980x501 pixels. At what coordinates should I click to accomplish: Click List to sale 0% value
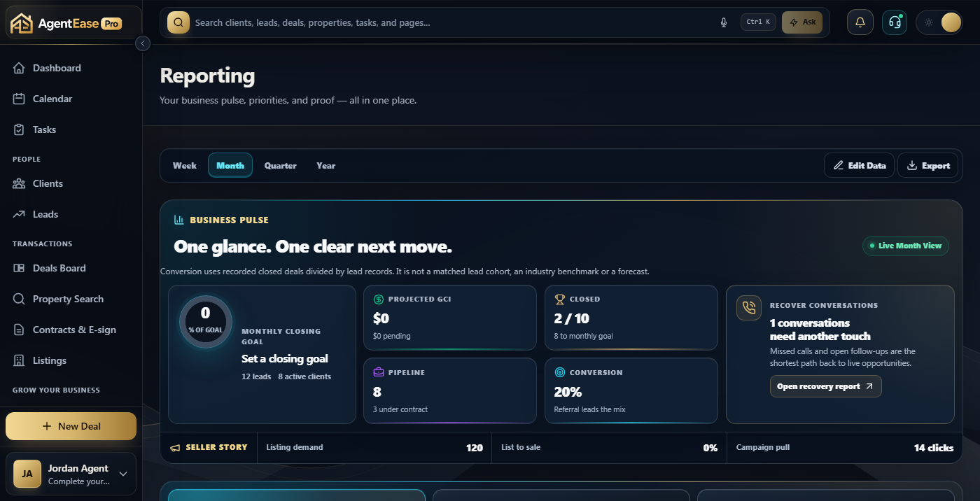point(710,448)
